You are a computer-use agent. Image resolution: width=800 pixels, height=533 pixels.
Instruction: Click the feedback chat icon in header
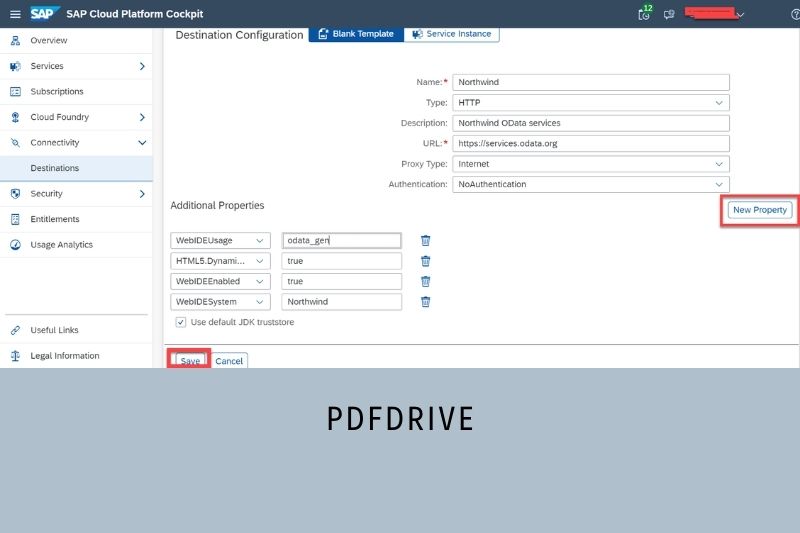click(x=669, y=14)
